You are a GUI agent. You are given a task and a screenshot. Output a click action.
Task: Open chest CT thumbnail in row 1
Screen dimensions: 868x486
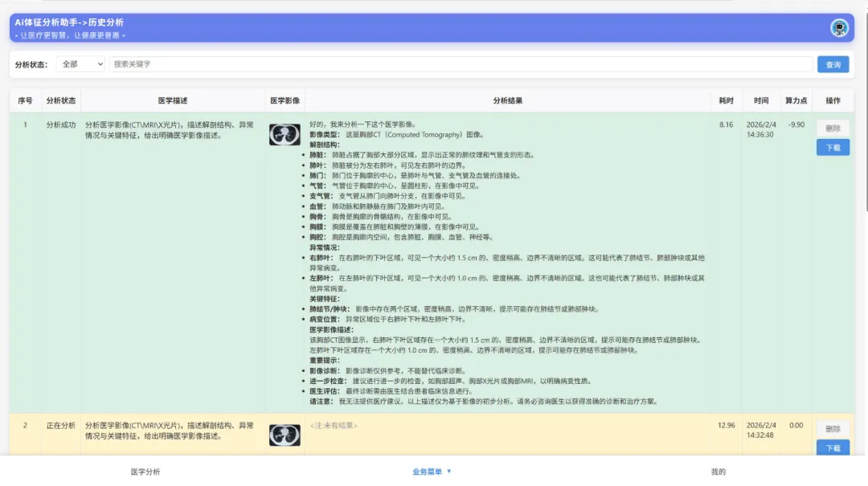[x=285, y=134]
